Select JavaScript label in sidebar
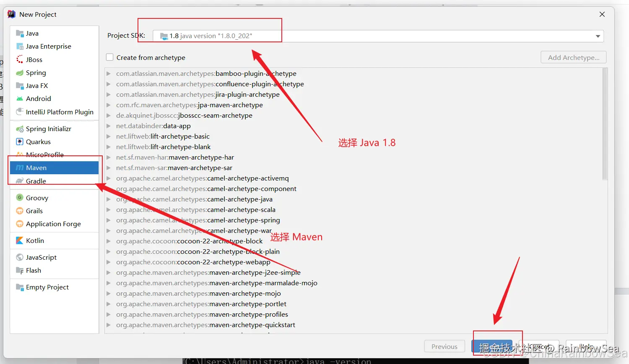 41,258
